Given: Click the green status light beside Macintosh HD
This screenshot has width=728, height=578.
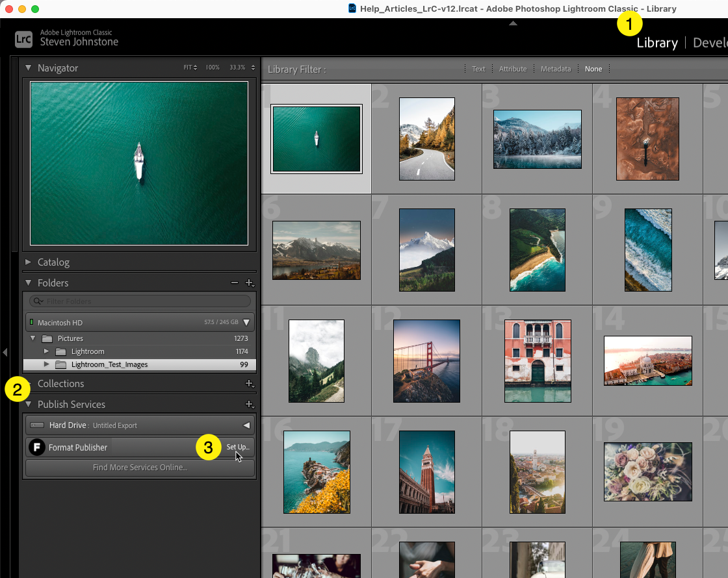Looking at the screenshot, I should [x=32, y=322].
